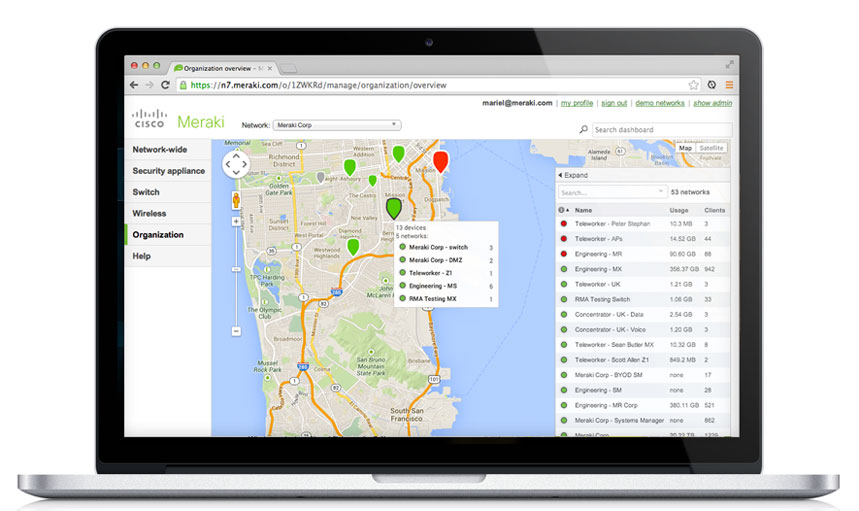Select the Engineering - MR network row
Viewport: 859px width, 511px height.
coord(643,254)
